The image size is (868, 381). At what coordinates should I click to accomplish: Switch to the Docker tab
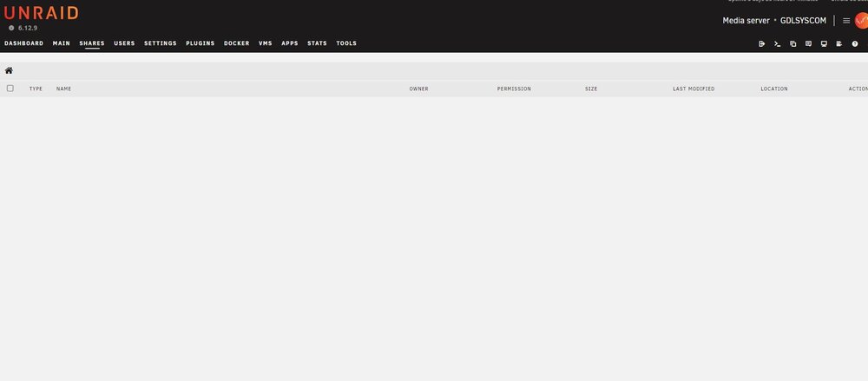tap(237, 43)
